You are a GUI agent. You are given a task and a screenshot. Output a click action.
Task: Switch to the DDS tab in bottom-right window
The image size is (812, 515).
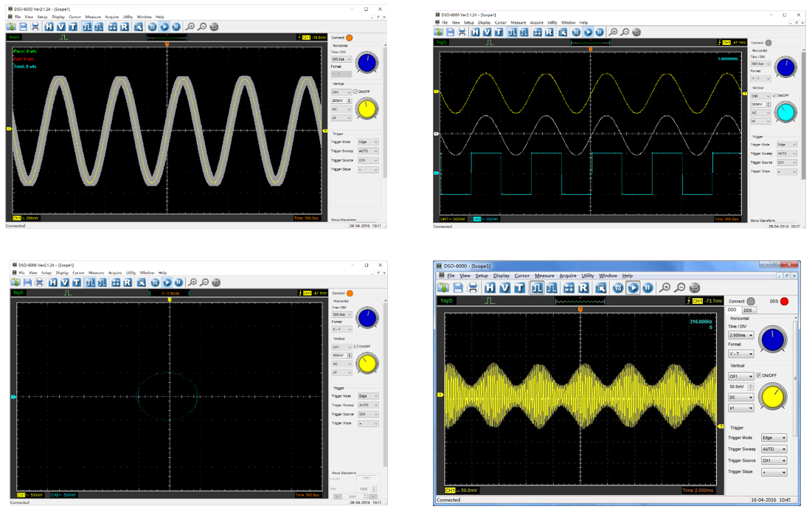[748, 311]
